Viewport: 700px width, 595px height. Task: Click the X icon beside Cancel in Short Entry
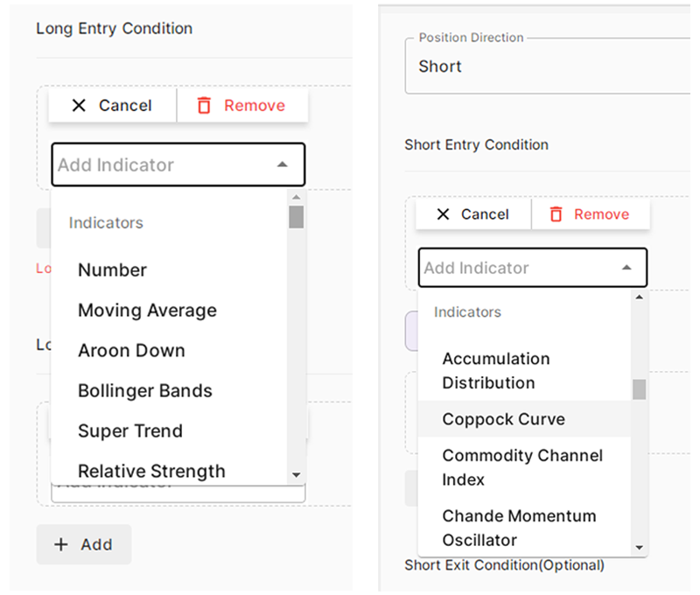443,214
